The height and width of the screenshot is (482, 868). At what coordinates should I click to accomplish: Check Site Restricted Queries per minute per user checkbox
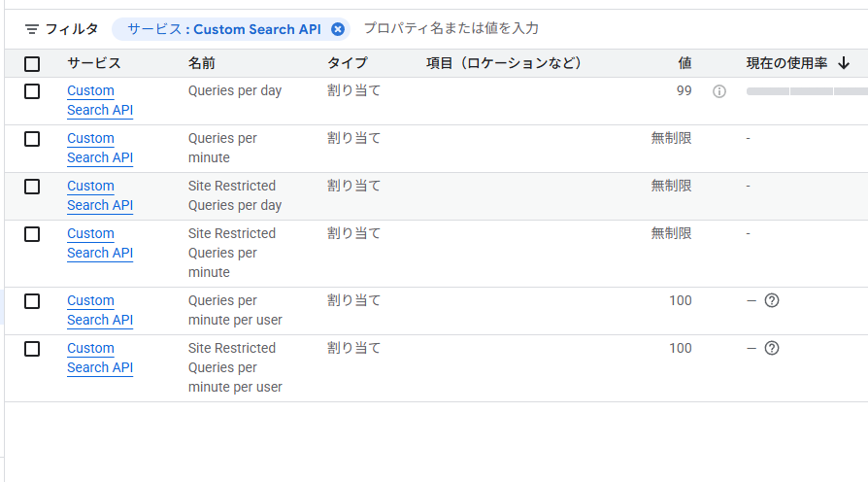(x=32, y=349)
